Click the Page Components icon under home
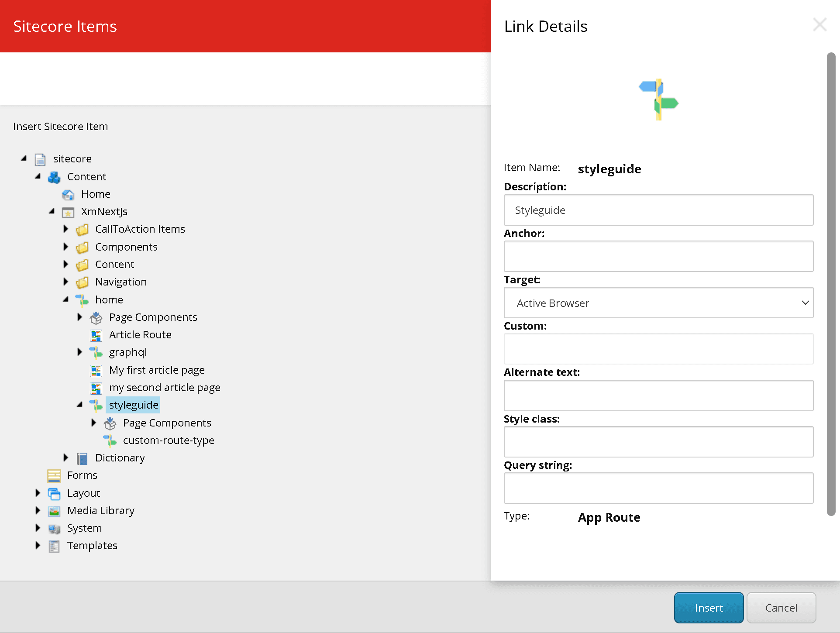Screen dimensions: 840x633 click(96, 318)
